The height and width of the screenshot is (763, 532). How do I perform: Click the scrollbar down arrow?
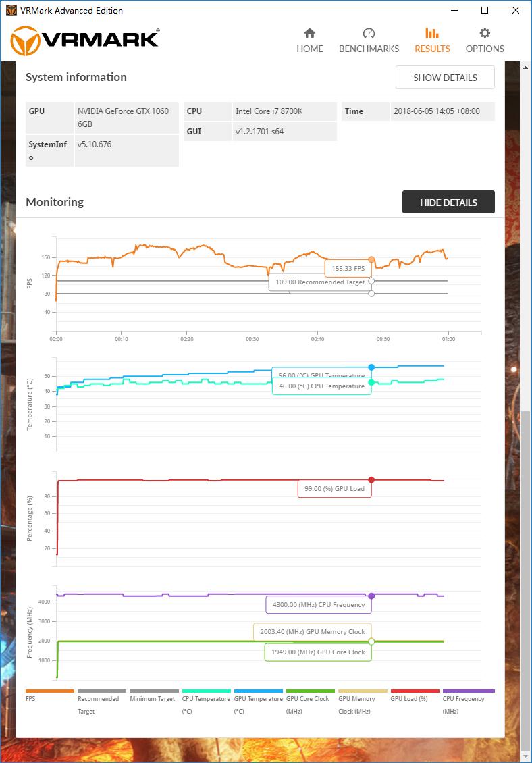click(x=525, y=757)
